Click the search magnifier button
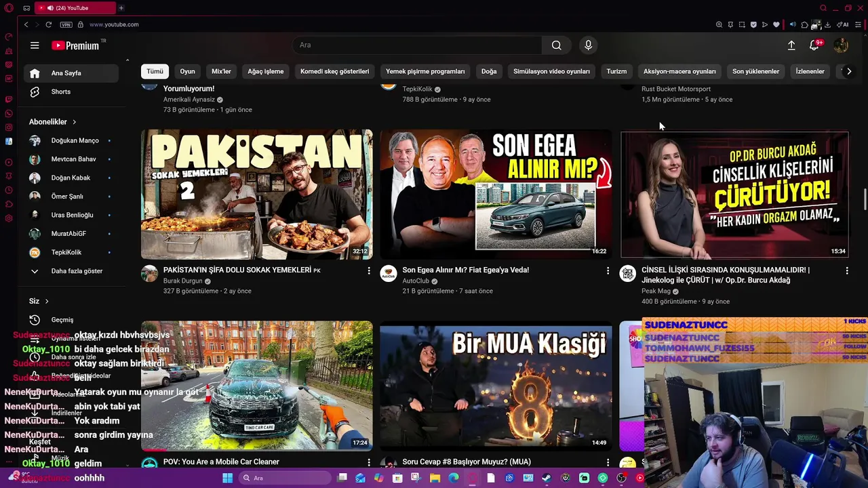868x488 pixels. pos(556,45)
